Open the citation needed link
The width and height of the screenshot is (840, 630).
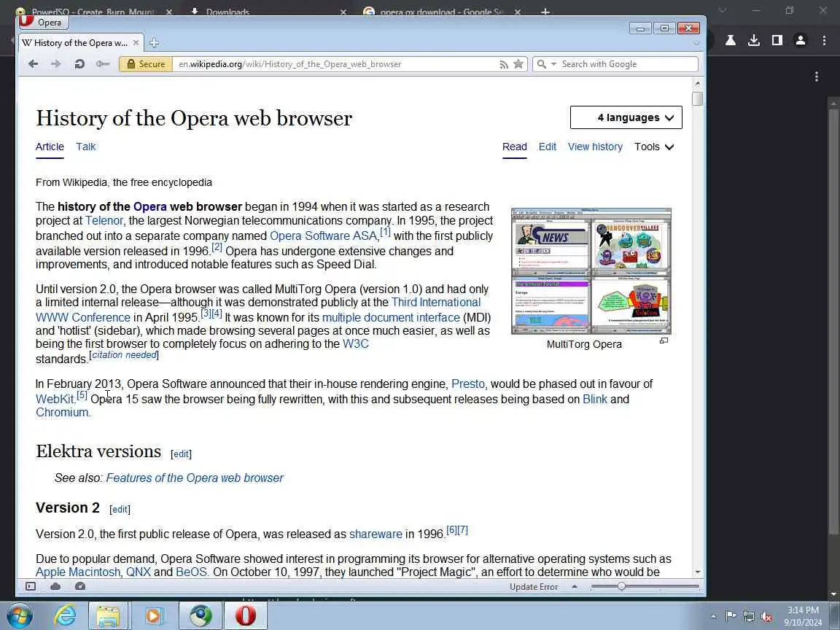point(124,354)
